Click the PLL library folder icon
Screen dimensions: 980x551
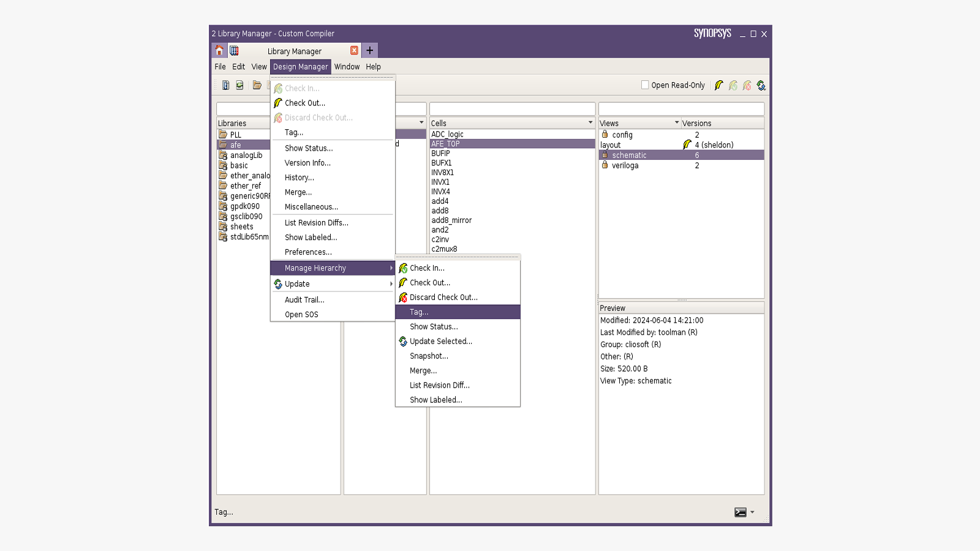(x=223, y=134)
